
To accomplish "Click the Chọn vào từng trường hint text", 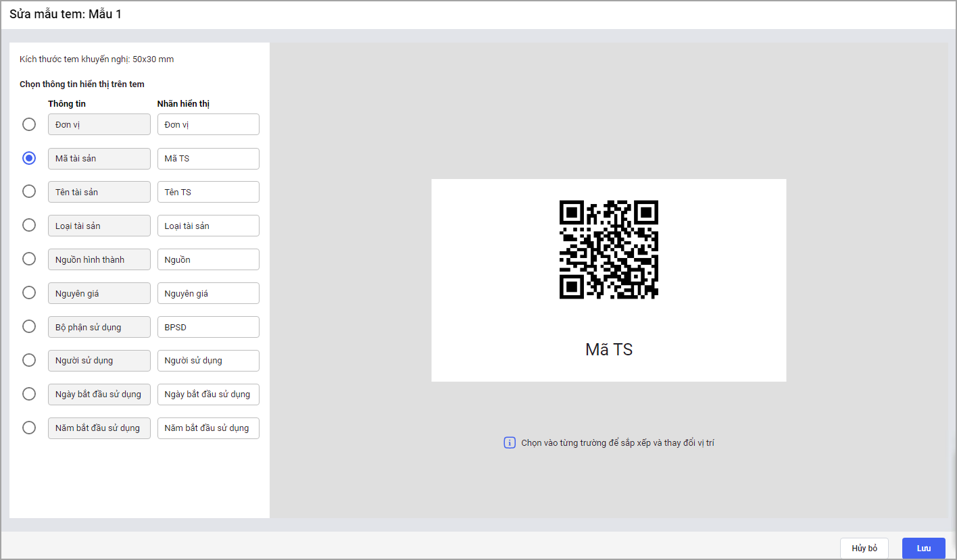I will click(618, 443).
